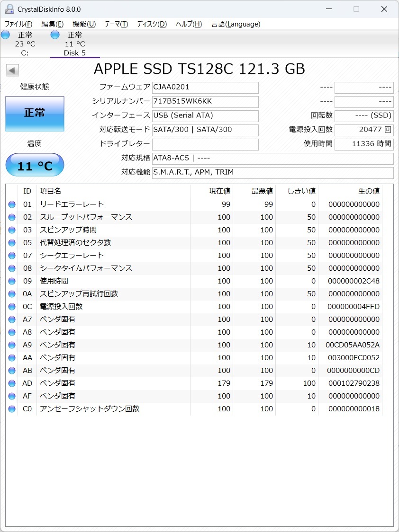Click the 項目名 column header
Screen dimensions: 399x532
point(51,191)
